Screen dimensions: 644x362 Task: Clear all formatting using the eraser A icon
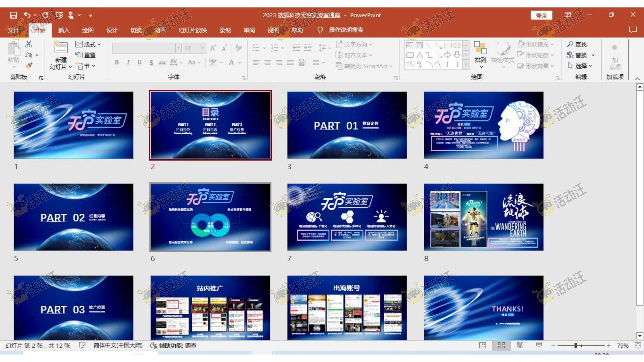click(239, 48)
